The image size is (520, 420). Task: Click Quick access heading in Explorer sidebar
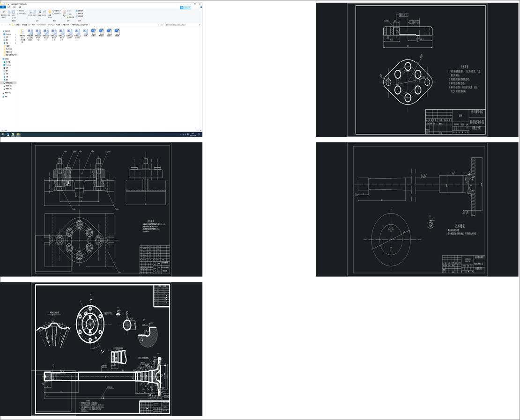pos(7,31)
